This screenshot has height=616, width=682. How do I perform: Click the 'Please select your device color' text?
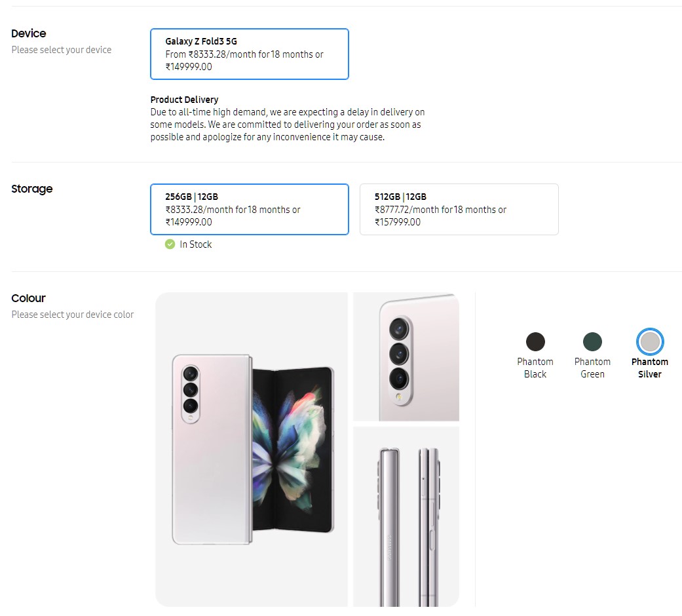coord(73,315)
